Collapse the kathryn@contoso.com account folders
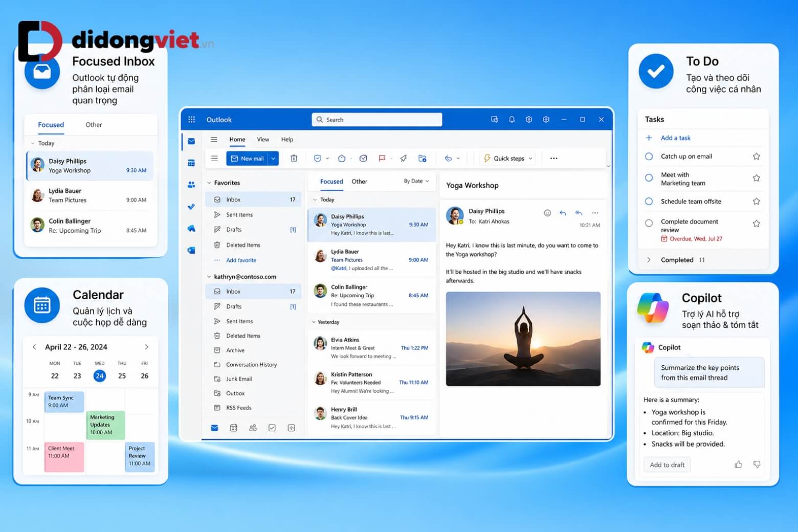The image size is (798, 532). tap(209, 277)
